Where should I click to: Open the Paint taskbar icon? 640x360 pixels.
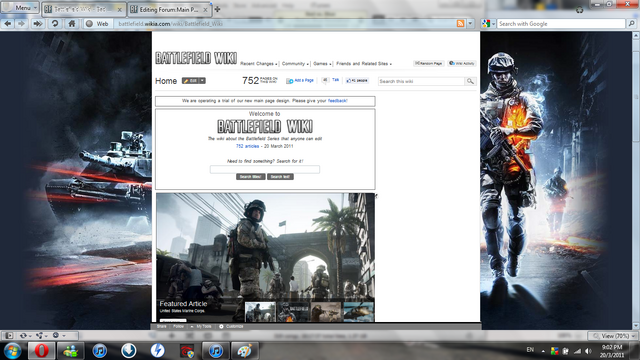245,351
